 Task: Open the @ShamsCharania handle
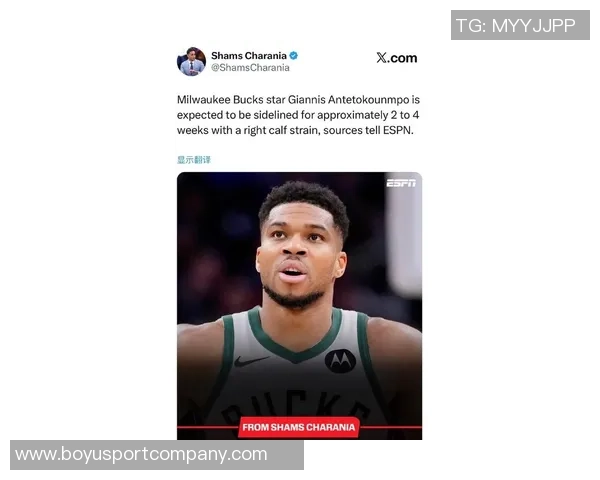pyautogui.click(x=250, y=68)
